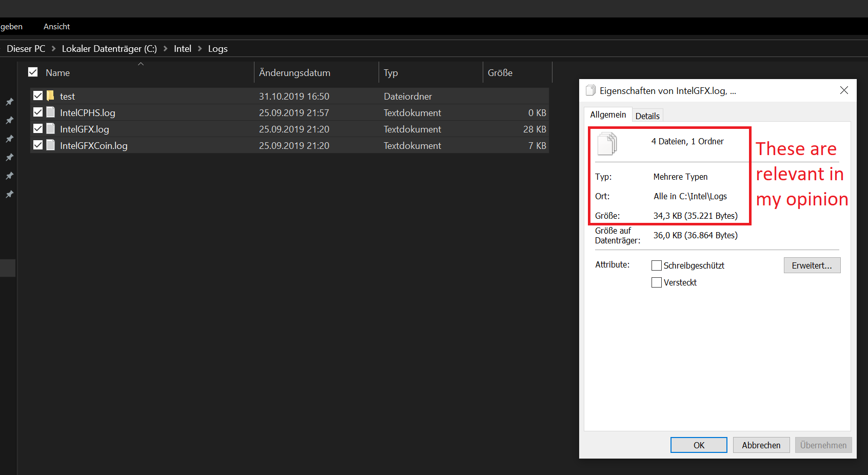This screenshot has height=475, width=868.
Task: Select the IntelCPHS.log file name
Action: point(87,112)
